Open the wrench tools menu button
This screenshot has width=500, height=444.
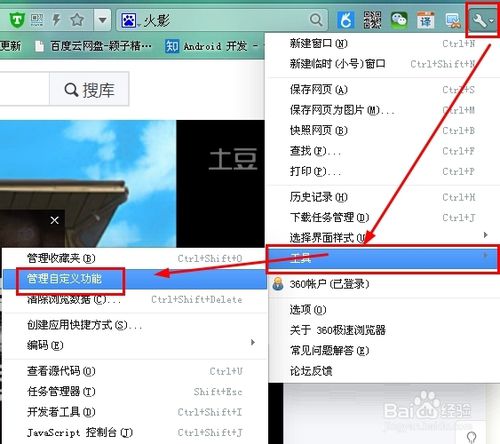482,21
